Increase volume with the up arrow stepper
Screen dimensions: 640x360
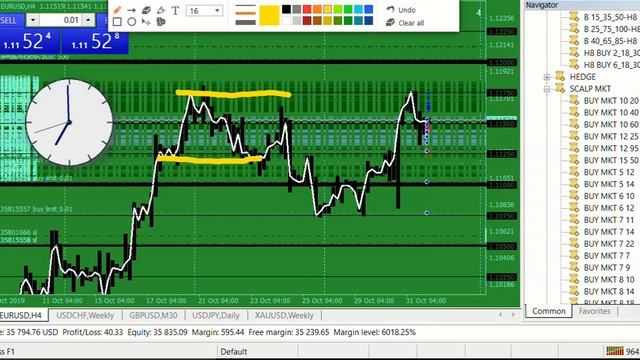coord(88,20)
